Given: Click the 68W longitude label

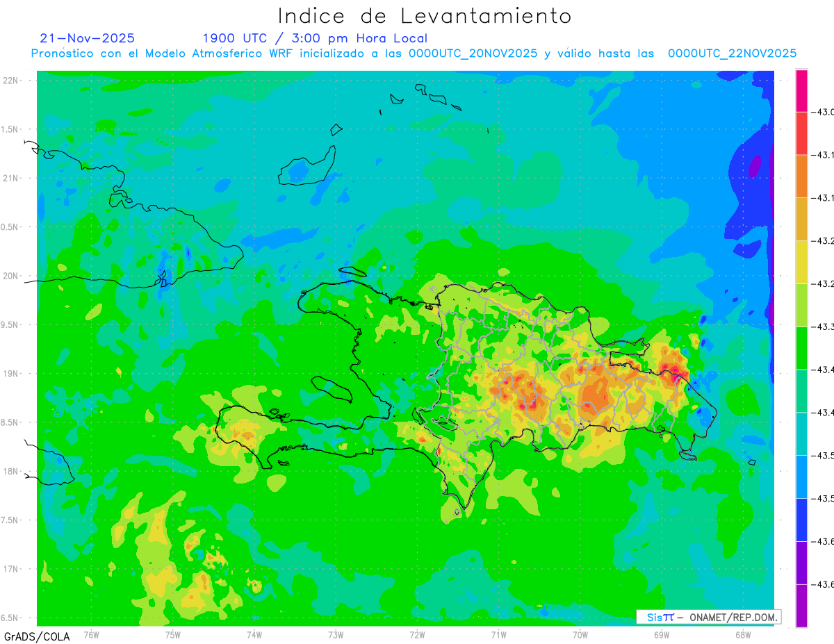Looking at the screenshot, I should (x=743, y=634).
